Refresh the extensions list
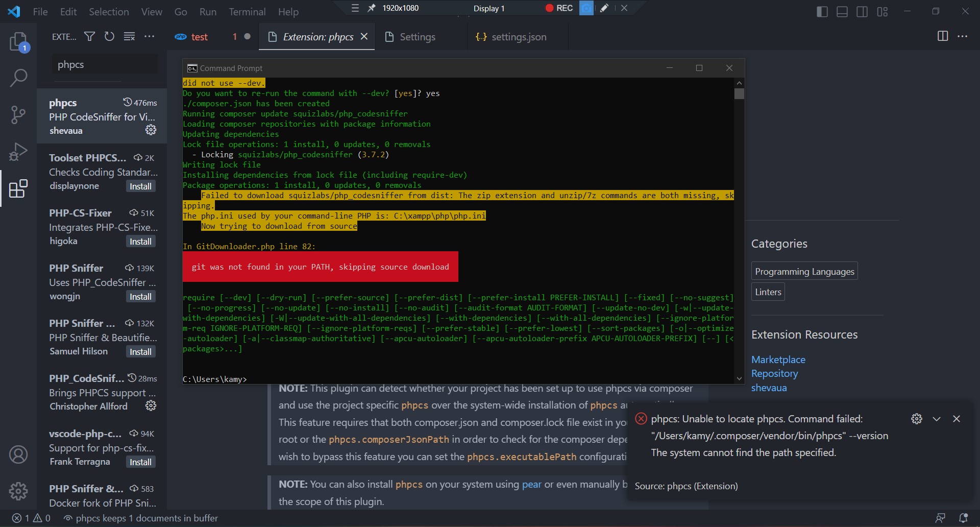Image resolution: width=980 pixels, height=527 pixels. tap(109, 37)
